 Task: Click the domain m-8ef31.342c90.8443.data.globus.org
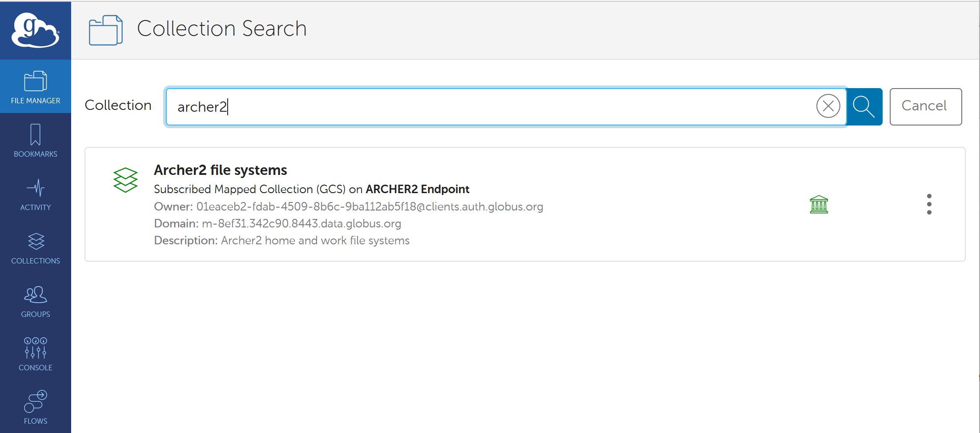pos(301,223)
